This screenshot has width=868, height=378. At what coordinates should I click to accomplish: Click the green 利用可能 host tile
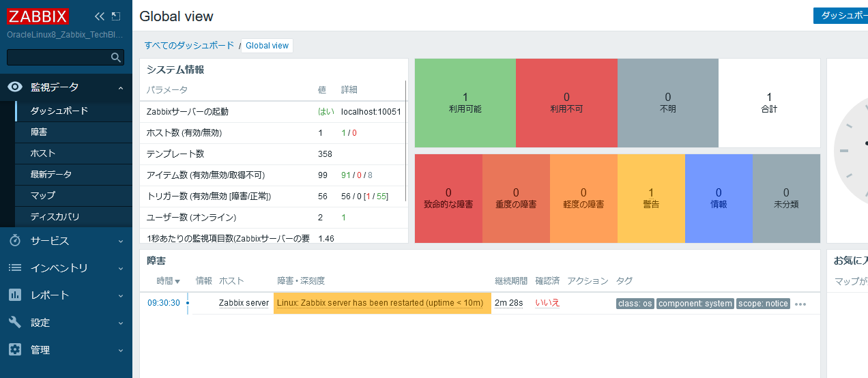(465, 103)
